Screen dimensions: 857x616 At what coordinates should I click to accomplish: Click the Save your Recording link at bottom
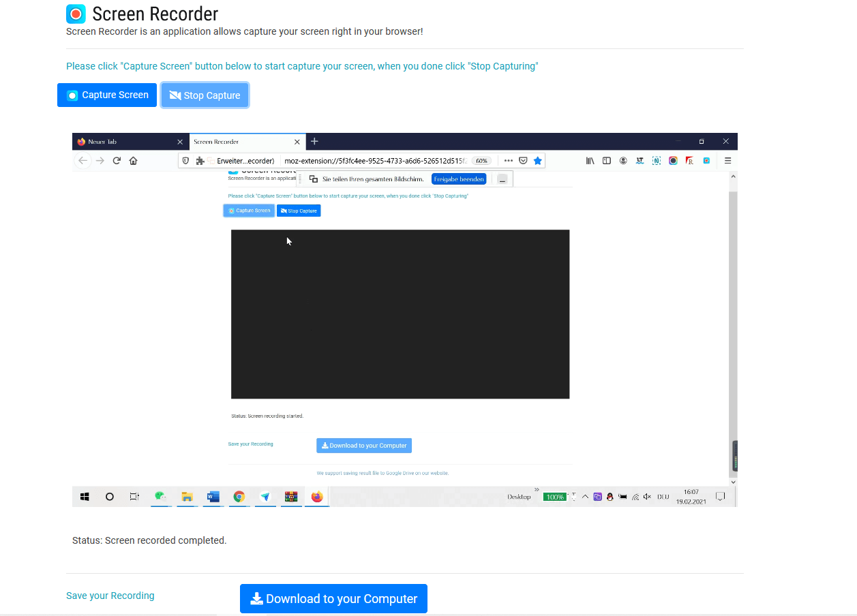tap(110, 596)
